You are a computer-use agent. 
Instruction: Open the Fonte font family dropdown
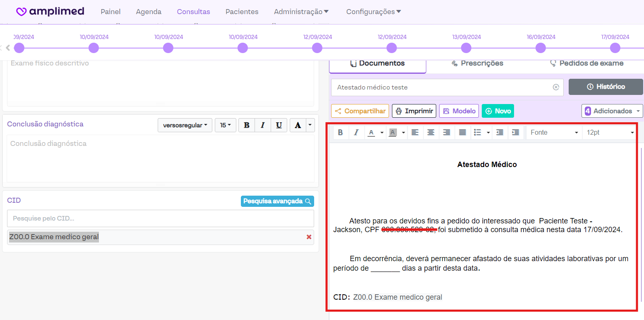tap(554, 133)
